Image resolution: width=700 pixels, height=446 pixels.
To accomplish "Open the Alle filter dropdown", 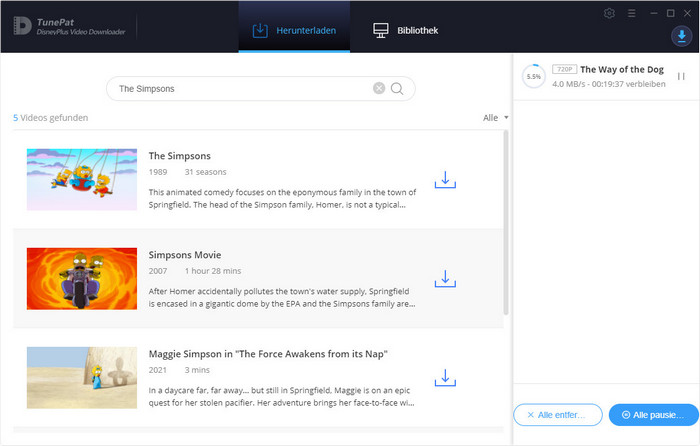I will point(496,118).
